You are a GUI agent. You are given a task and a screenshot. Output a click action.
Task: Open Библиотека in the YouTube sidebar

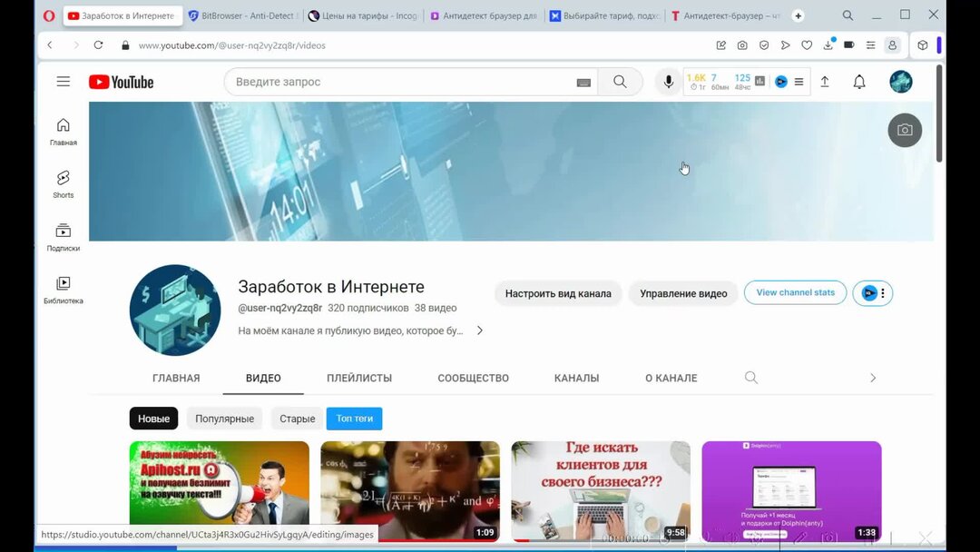63,289
